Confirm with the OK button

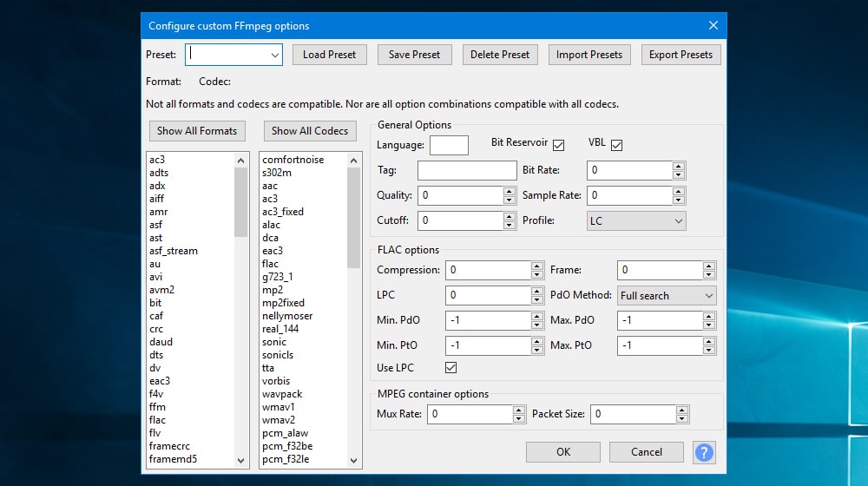[x=563, y=451]
